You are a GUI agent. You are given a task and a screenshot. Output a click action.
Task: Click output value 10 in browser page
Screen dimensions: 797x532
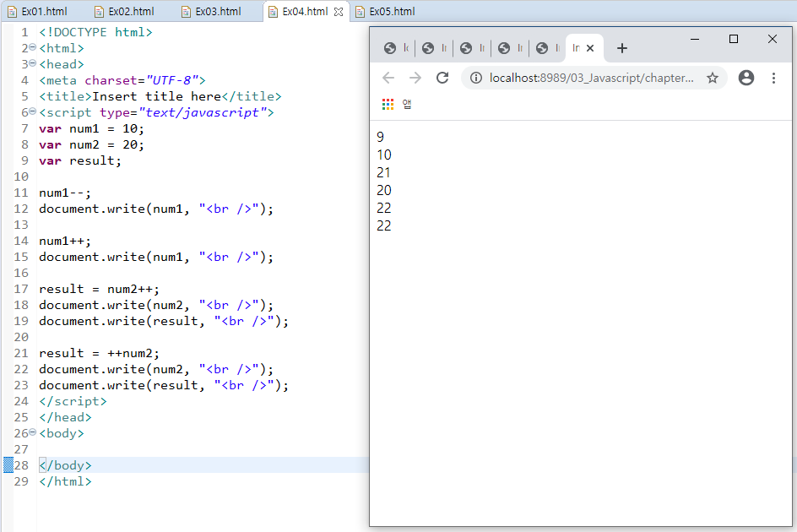click(384, 155)
